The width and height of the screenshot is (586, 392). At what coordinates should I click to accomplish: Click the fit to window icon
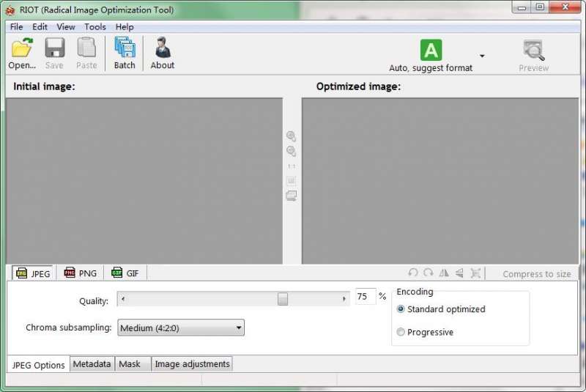(x=292, y=181)
